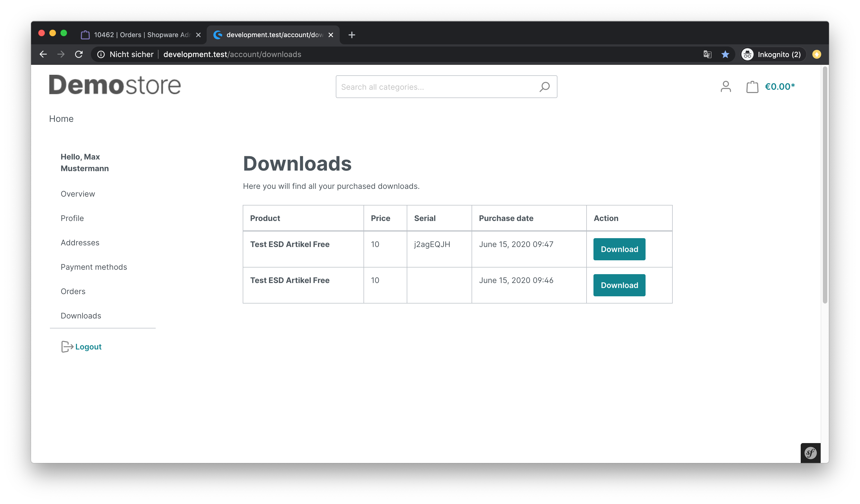Click the browser reload icon
The width and height of the screenshot is (860, 504).
[x=79, y=54]
